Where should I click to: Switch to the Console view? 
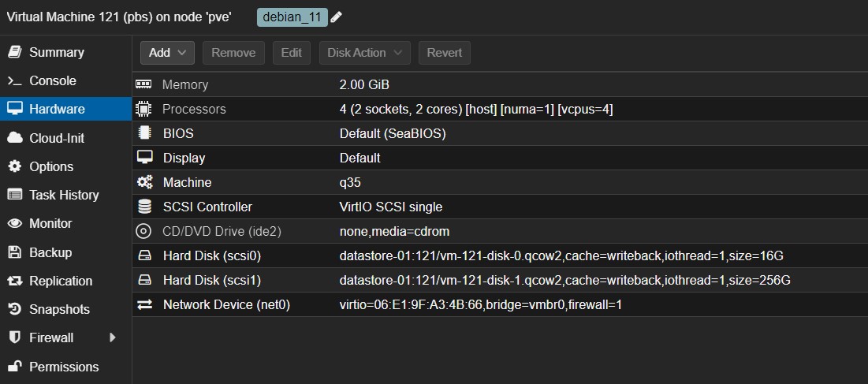(52, 80)
